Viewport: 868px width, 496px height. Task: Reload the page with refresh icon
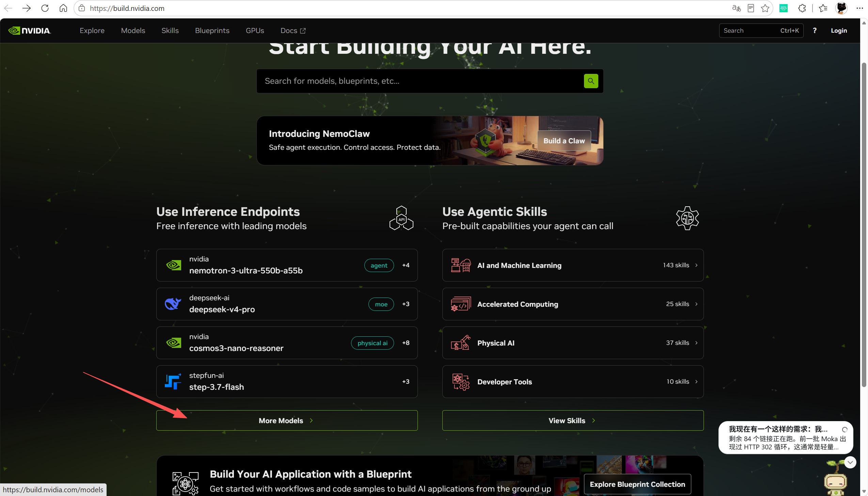(x=45, y=8)
